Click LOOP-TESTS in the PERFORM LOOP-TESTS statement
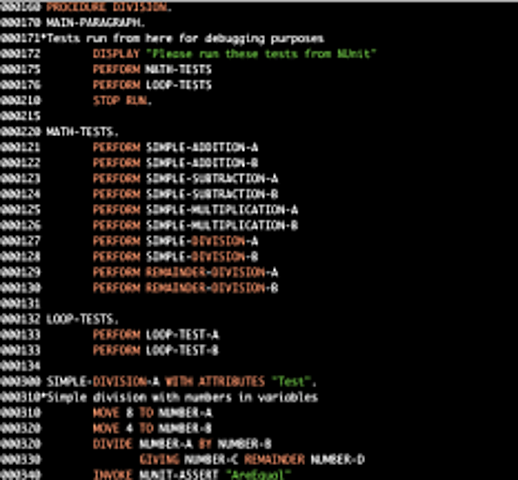518x480 pixels. 179,85
